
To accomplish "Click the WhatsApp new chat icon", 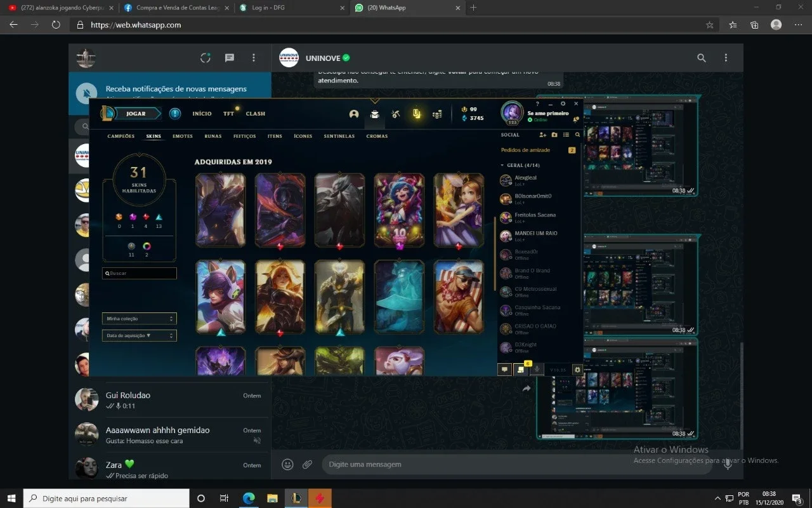I will [230, 58].
